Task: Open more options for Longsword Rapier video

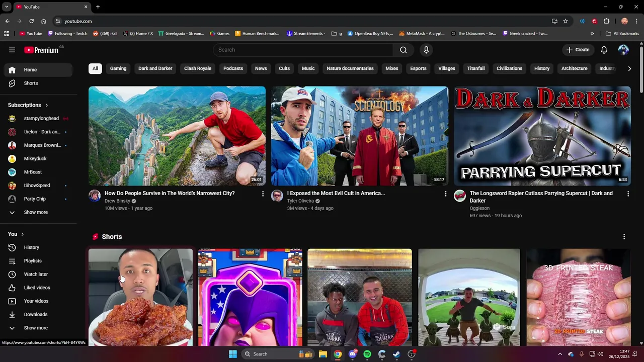Action: [628, 194]
